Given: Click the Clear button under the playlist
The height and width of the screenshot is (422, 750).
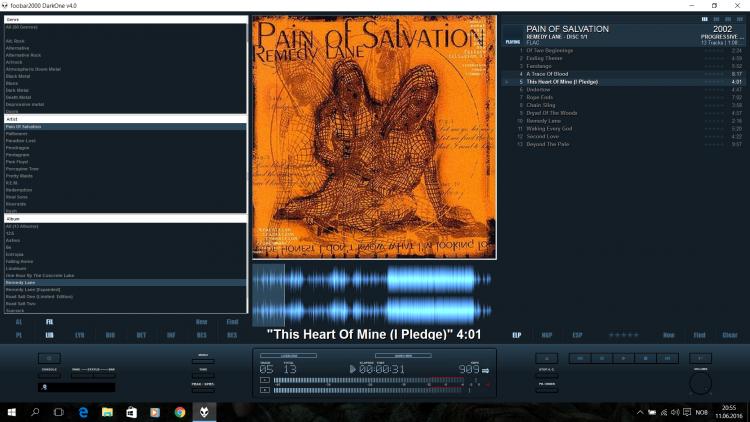Looking at the screenshot, I should click(x=730, y=335).
